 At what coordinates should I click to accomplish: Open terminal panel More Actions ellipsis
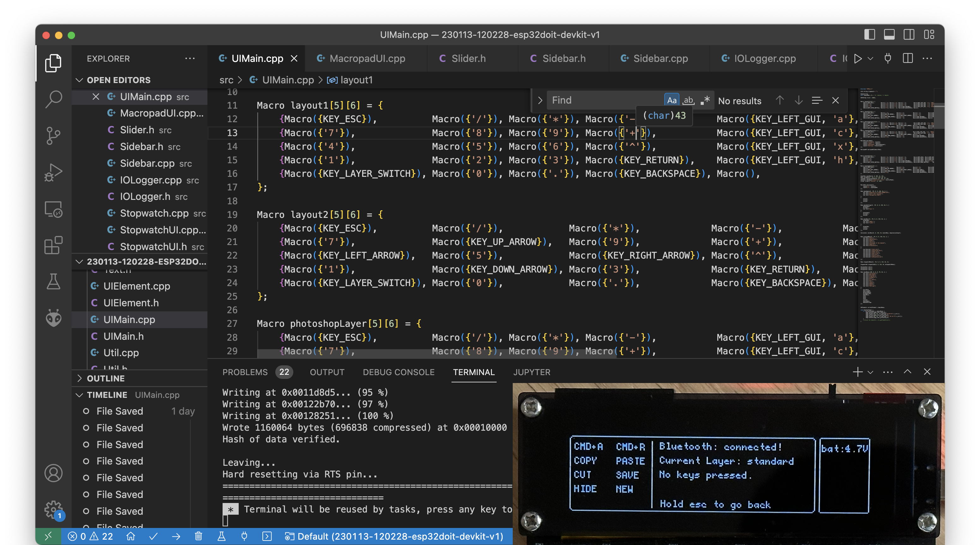(x=887, y=372)
